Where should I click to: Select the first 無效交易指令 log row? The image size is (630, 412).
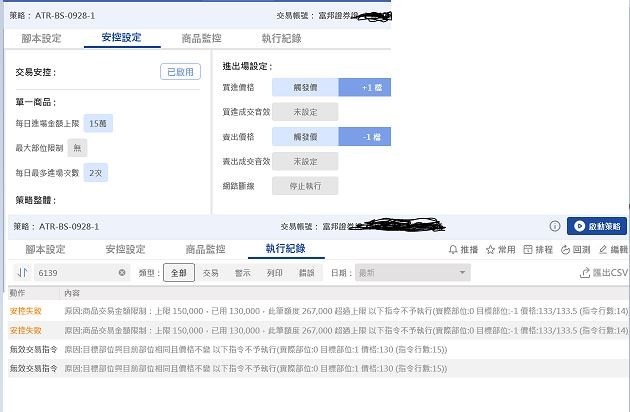(318, 350)
